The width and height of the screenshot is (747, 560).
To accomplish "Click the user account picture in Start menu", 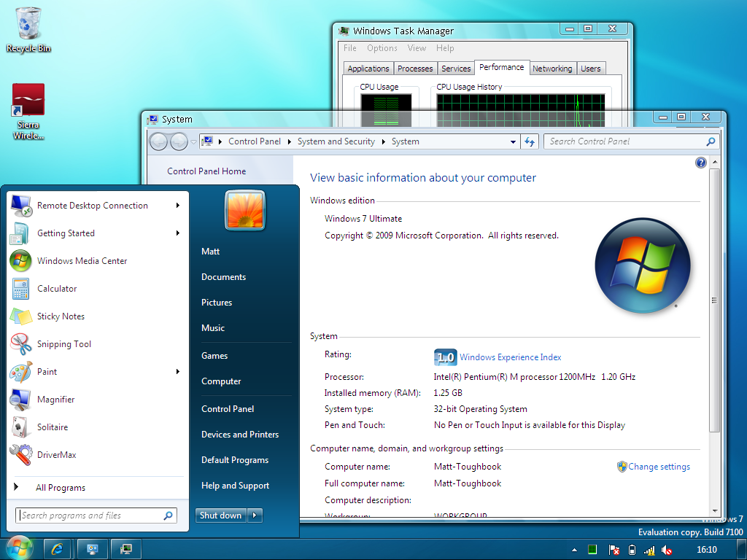I will coord(245,210).
